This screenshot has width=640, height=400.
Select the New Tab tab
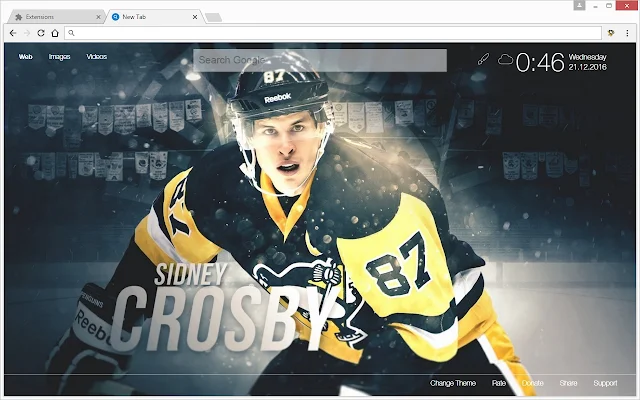pos(154,17)
